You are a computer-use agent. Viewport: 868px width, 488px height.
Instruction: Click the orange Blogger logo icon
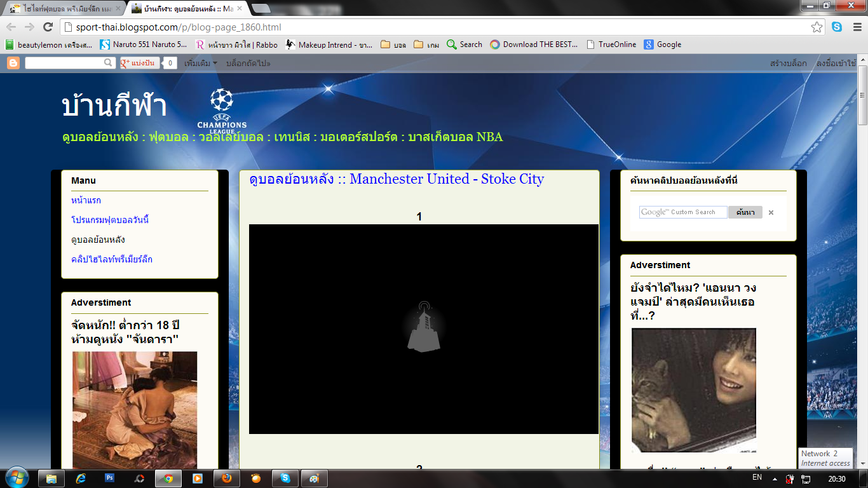coord(13,63)
